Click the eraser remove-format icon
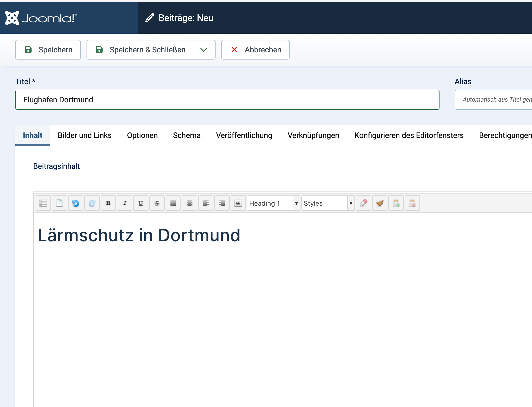 click(x=364, y=203)
